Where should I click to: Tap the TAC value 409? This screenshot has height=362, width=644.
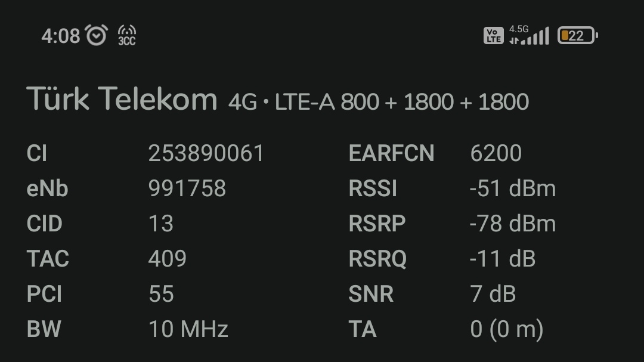click(x=167, y=259)
